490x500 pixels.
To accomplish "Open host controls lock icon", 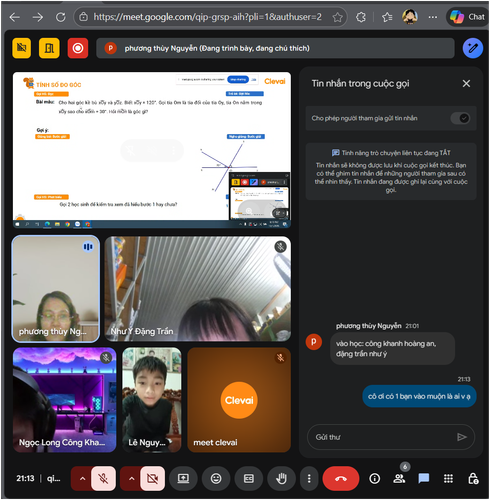I will tap(473, 479).
